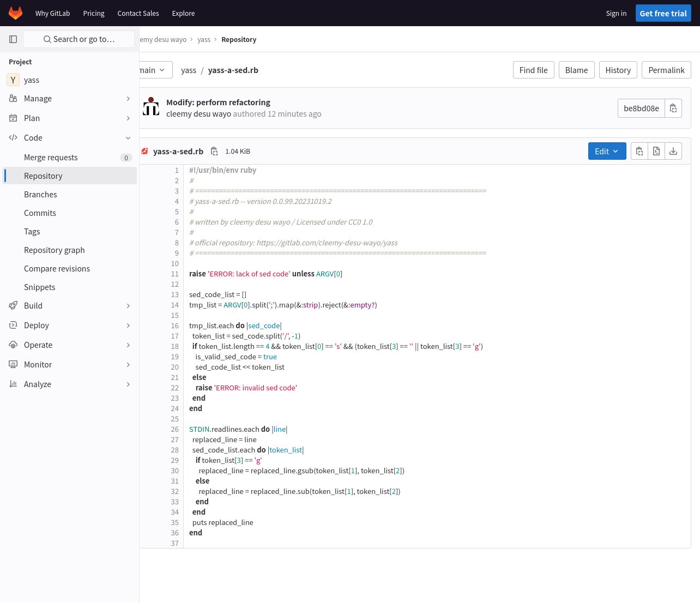This screenshot has width=700, height=603.
Task: Expand the Build menu chevron
Action: [x=128, y=306]
